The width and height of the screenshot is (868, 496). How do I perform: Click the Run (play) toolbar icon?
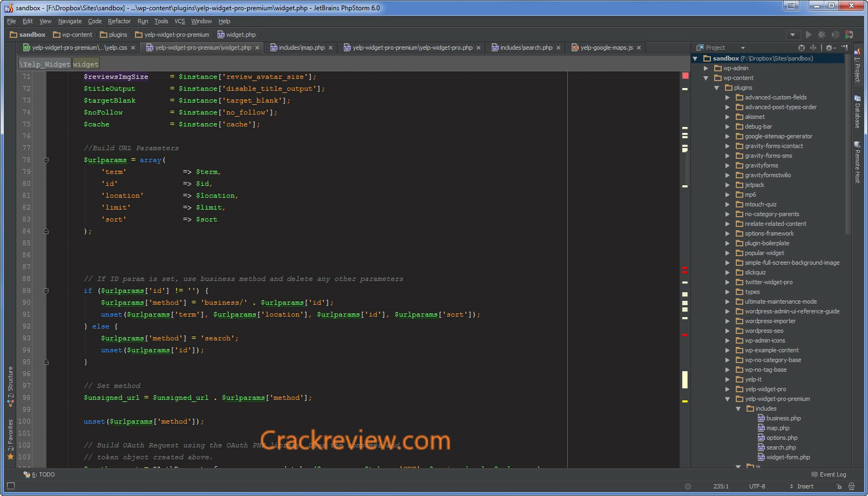808,35
